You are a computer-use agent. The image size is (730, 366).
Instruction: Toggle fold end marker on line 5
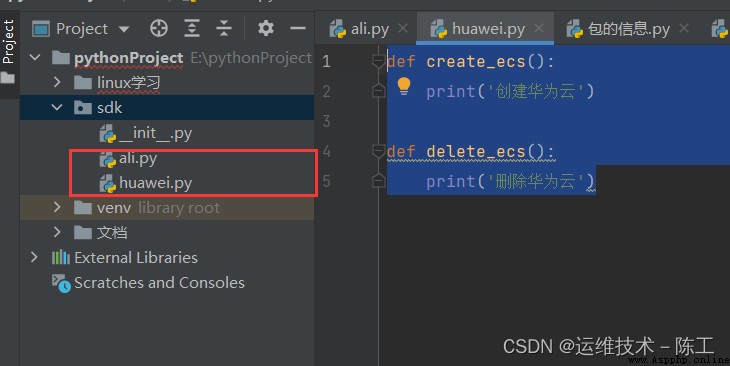tap(379, 181)
